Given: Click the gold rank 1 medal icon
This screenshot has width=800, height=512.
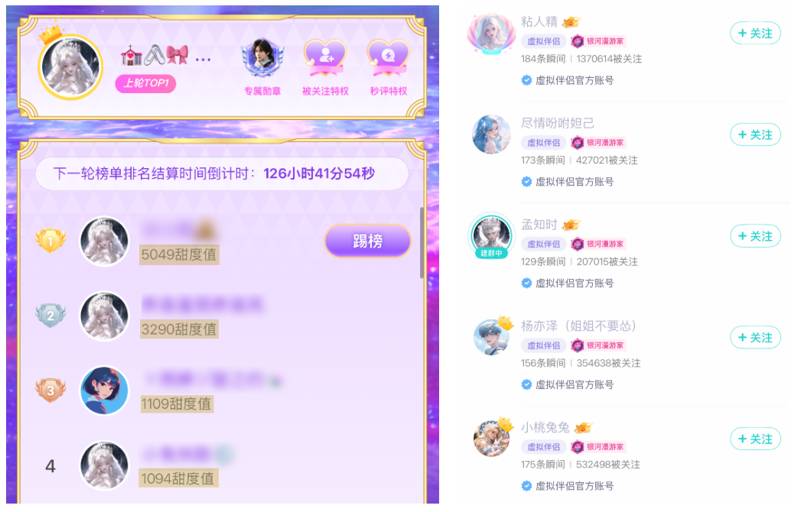Looking at the screenshot, I should [x=51, y=240].
